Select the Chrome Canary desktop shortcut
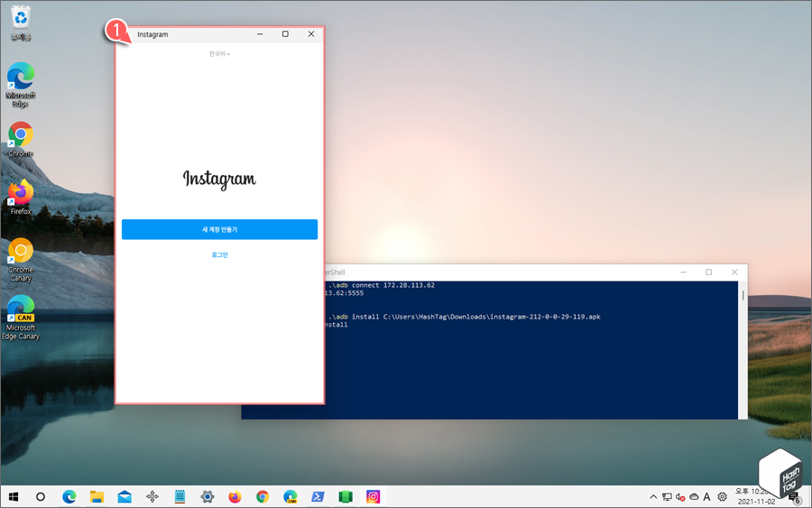 click(x=21, y=260)
